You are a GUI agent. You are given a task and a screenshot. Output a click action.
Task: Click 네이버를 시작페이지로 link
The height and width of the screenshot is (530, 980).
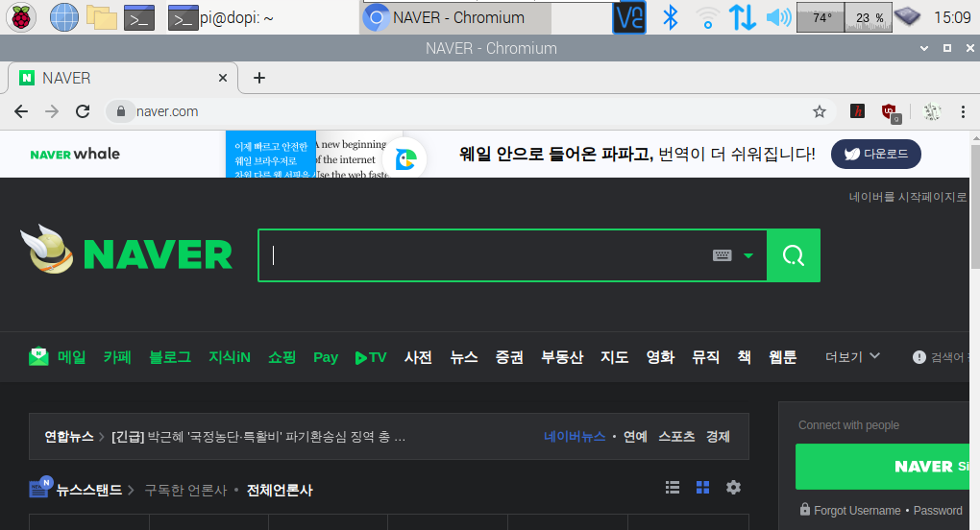(908, 197)
